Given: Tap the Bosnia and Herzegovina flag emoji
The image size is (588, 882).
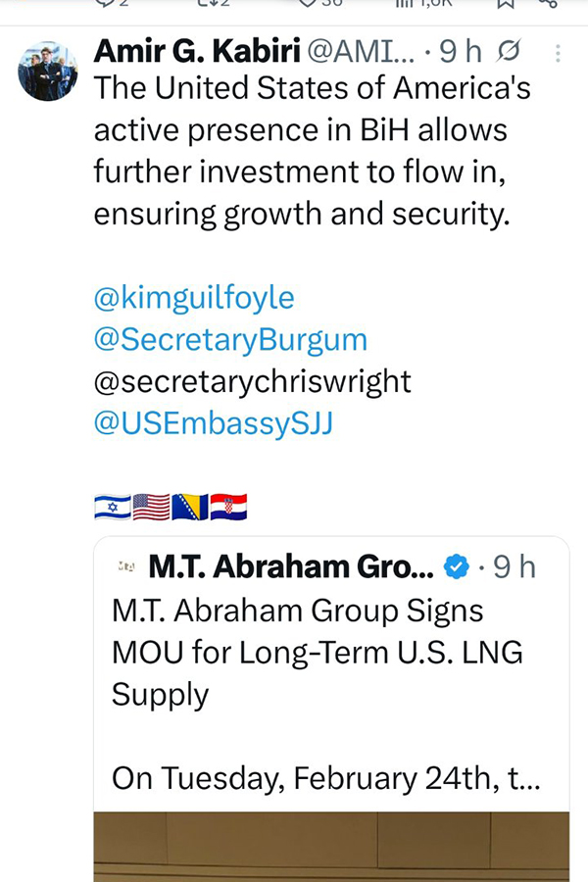Looking at the screenshot, I should [189, 507].
